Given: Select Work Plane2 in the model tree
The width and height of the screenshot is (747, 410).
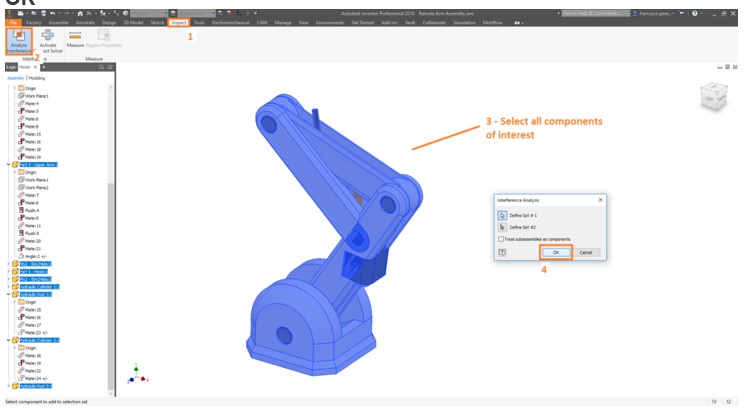Looking at the screenshot, I should tap(38, 187).
